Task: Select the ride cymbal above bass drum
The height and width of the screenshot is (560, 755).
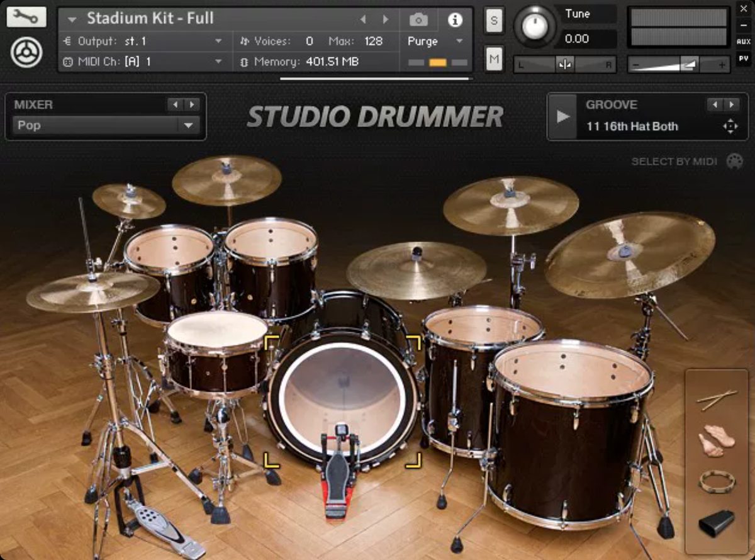Action: (417, 271)
